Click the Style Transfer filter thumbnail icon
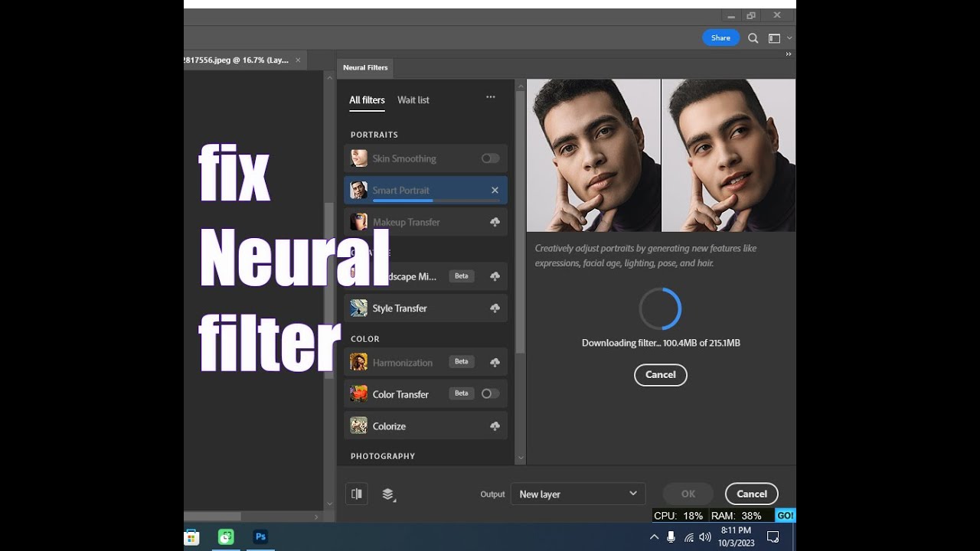The height and width of the screenshot is (551, 980). [x=358, y=308]
